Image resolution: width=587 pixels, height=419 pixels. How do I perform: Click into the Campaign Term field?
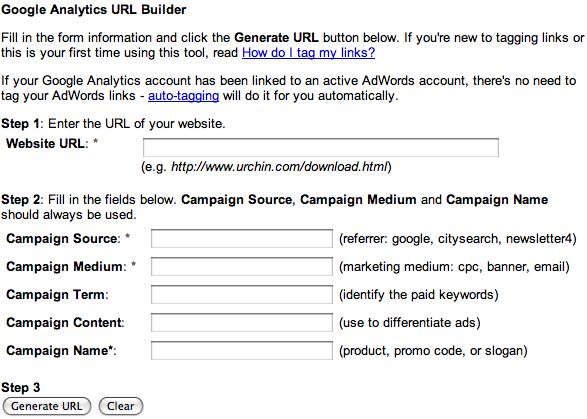point(242,295)
